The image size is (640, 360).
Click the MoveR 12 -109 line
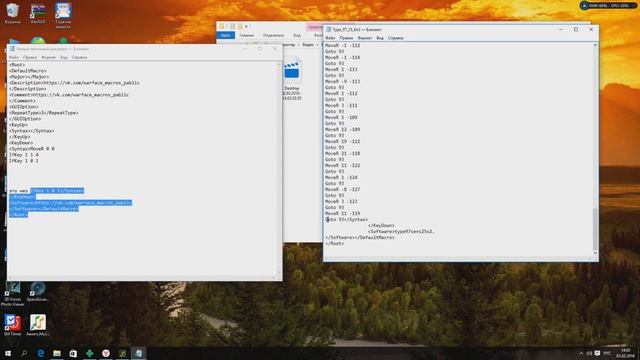point(342,129)
